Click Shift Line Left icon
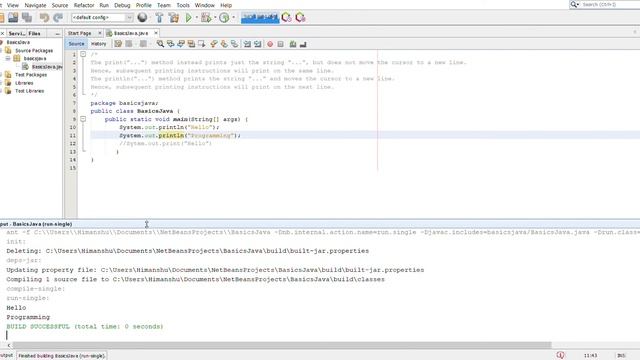 (247, 44)
